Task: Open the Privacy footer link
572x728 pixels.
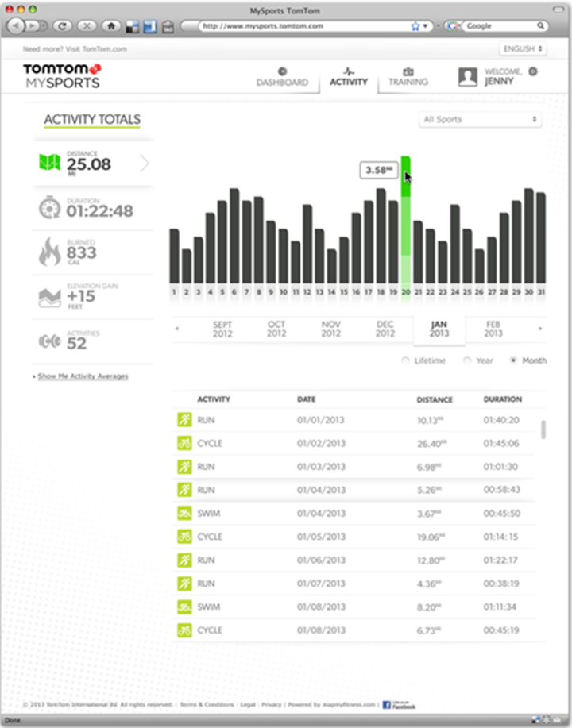Action: (x=272, y=704)
